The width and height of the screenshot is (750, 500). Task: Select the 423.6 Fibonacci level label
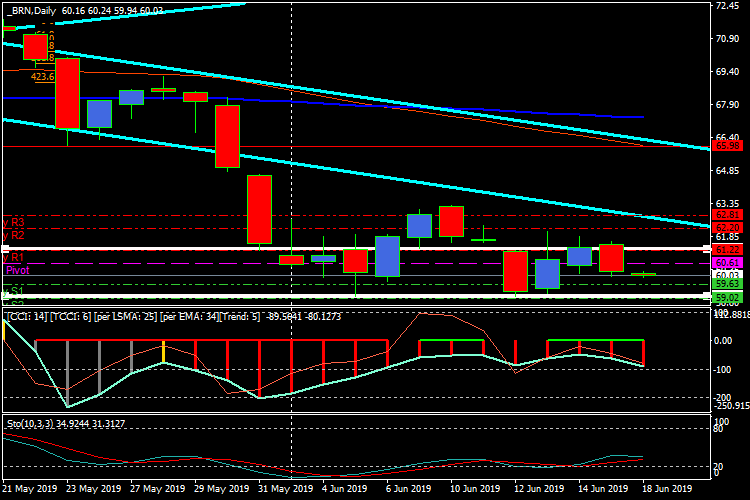[42, 76]
